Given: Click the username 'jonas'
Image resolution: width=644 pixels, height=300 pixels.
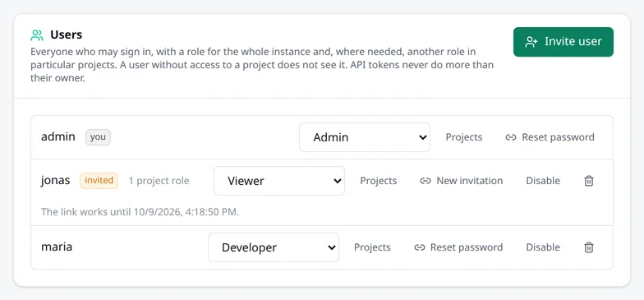Looking at the screenshot, I should tap(55, 181).
